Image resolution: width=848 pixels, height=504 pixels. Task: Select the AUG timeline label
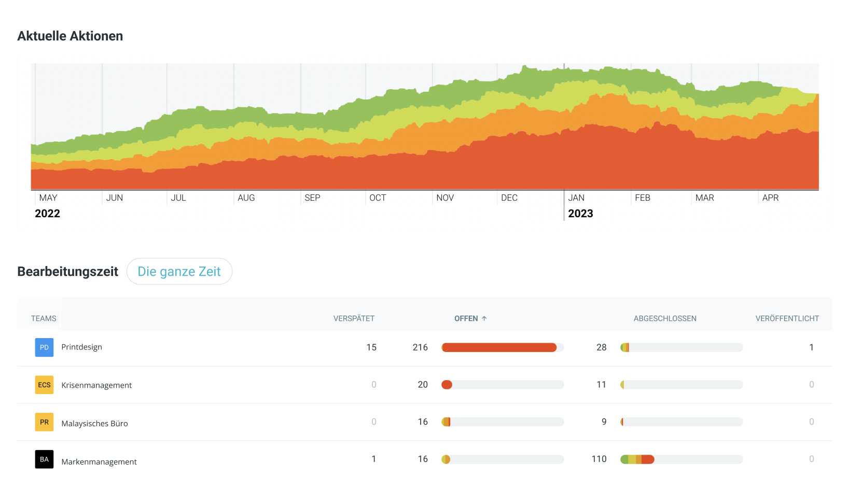[246, 198]
